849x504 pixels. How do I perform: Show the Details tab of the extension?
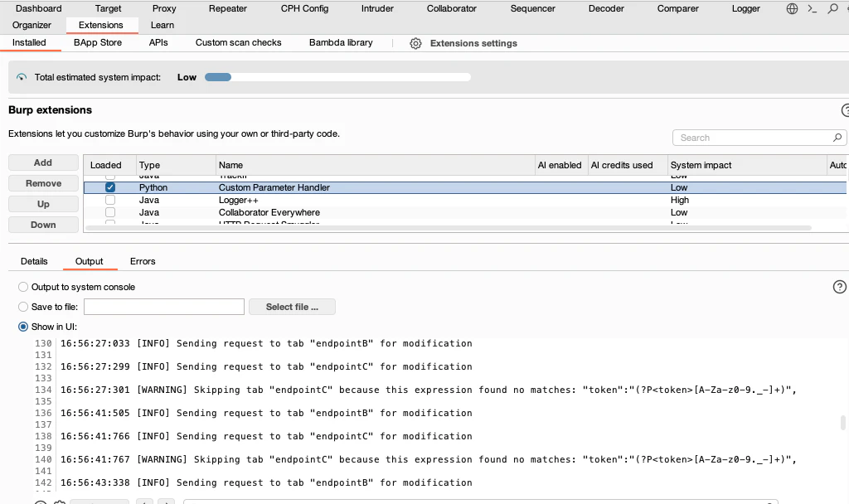pos(34,261)
